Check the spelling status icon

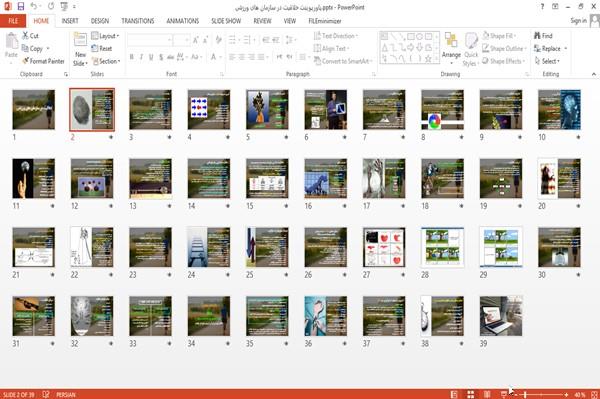[x=46, y=394]
